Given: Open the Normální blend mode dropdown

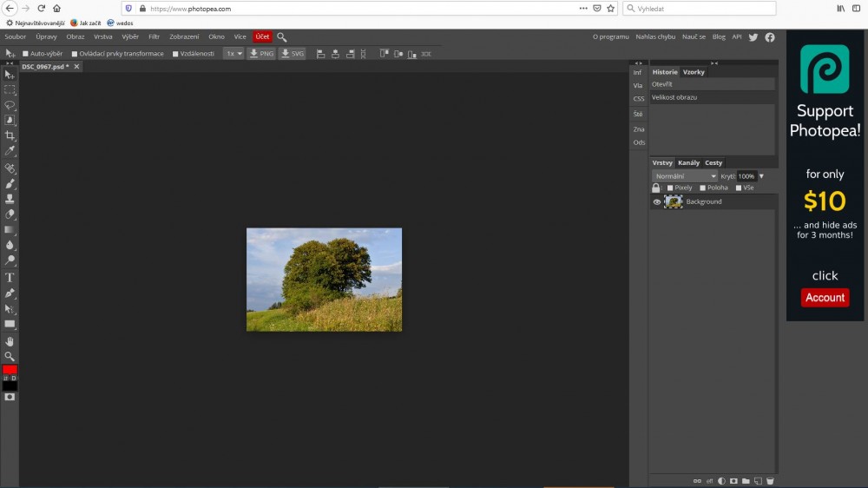Looking at the screenshot, I should pos(684,176).
